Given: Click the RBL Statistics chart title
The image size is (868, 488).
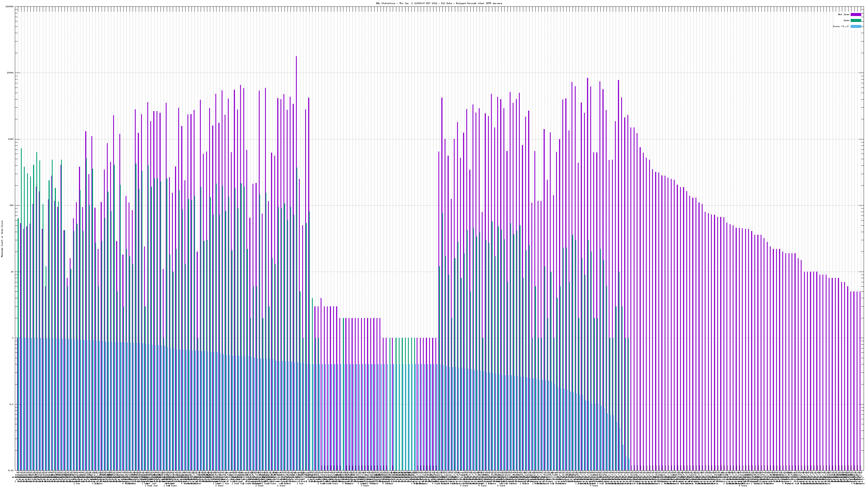Looking at the screenshot, I should coord(439,3).
